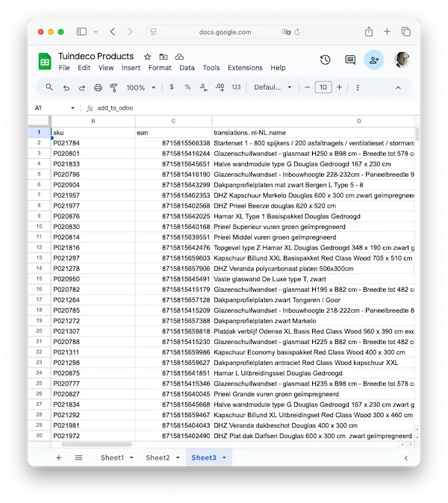Open the more toolbar options menu
Viewport: 448px width, 503px height.
pyautogui.click(x=358, y=87)
